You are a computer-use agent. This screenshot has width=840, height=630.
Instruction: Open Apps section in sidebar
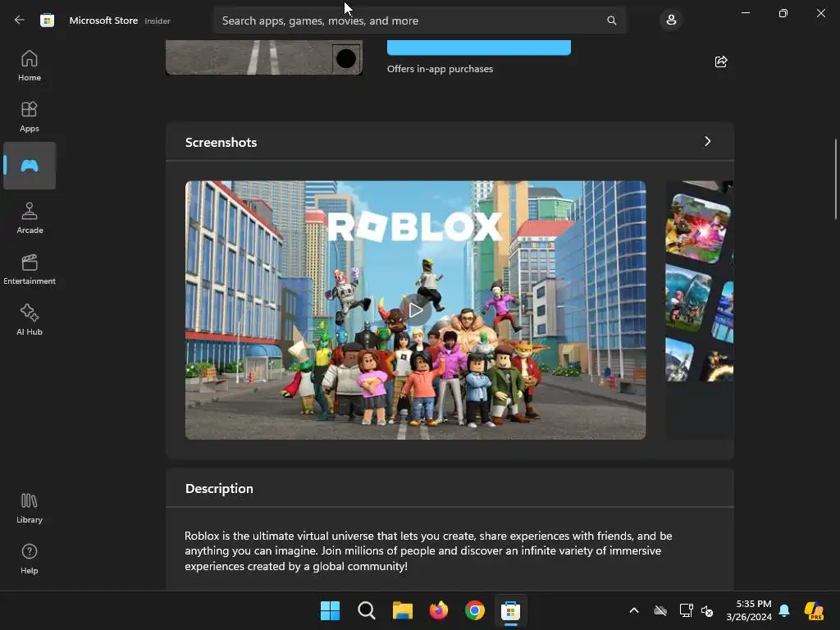point(30,116)
